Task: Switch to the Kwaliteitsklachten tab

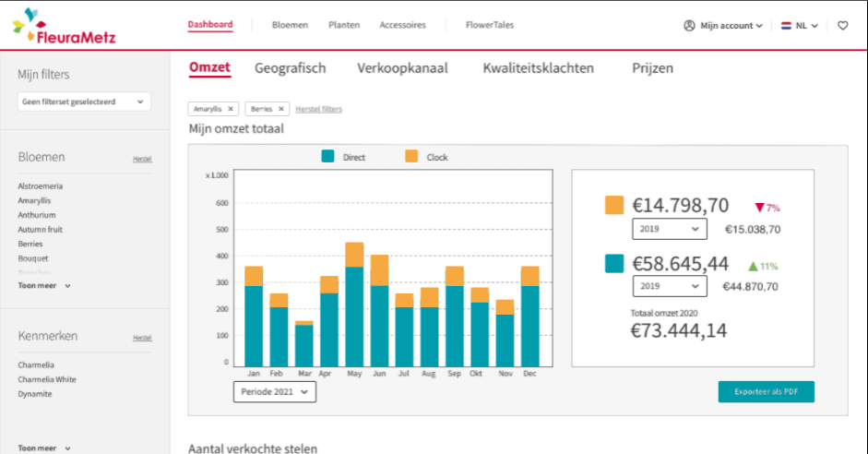Action: 538,68
